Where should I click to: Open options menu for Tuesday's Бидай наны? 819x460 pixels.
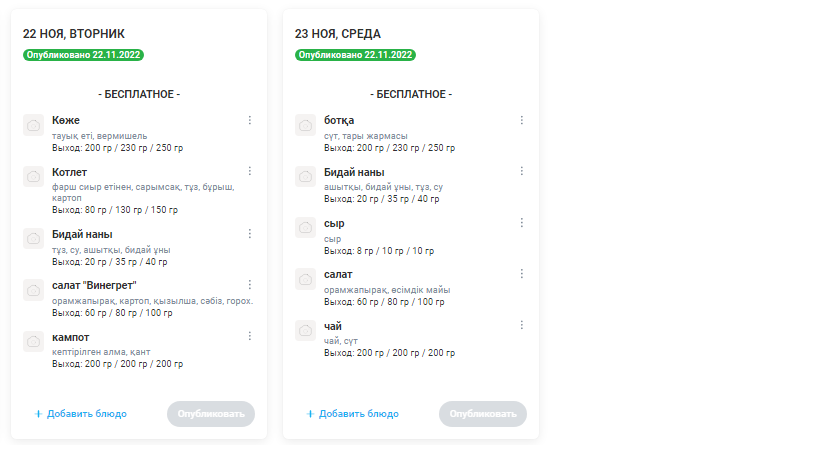coord(250,234)
